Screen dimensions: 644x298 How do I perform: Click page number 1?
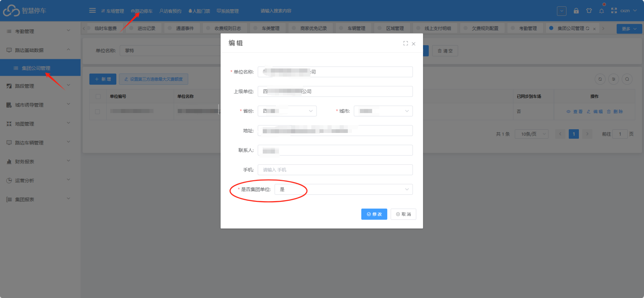click(x=574, y=134)
